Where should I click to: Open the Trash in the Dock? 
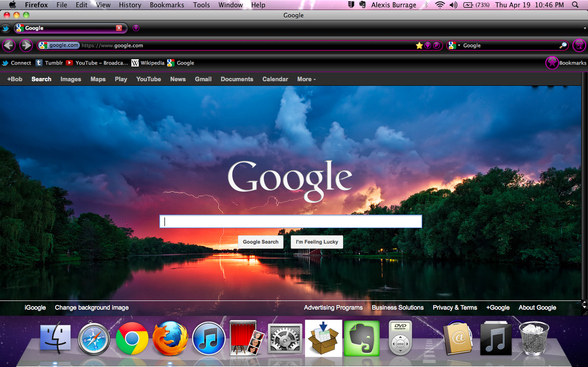534,338
